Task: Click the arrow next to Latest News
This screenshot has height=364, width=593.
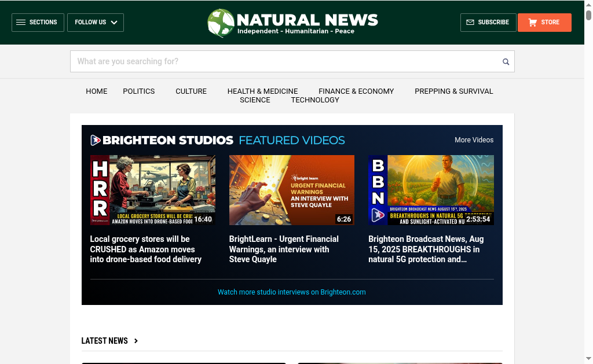Action: click(136, 341)
